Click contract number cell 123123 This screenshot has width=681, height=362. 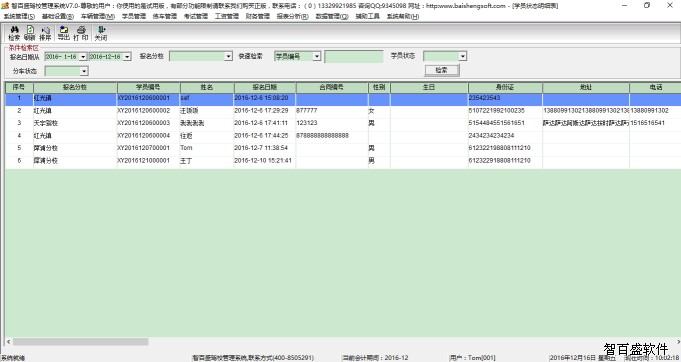tap(332, 123)
